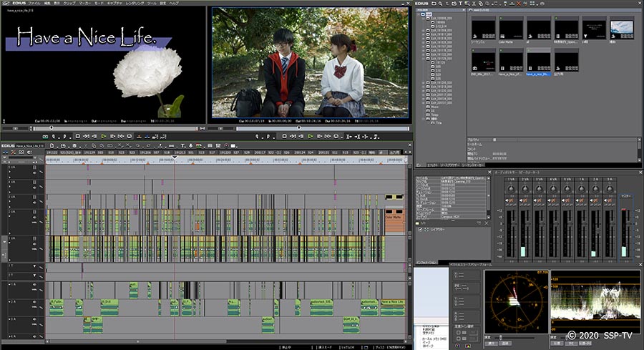Viewport: 644px width, 350px height.
Task: Create title with timeline toolbar T icon
Action: pos(182,146)
